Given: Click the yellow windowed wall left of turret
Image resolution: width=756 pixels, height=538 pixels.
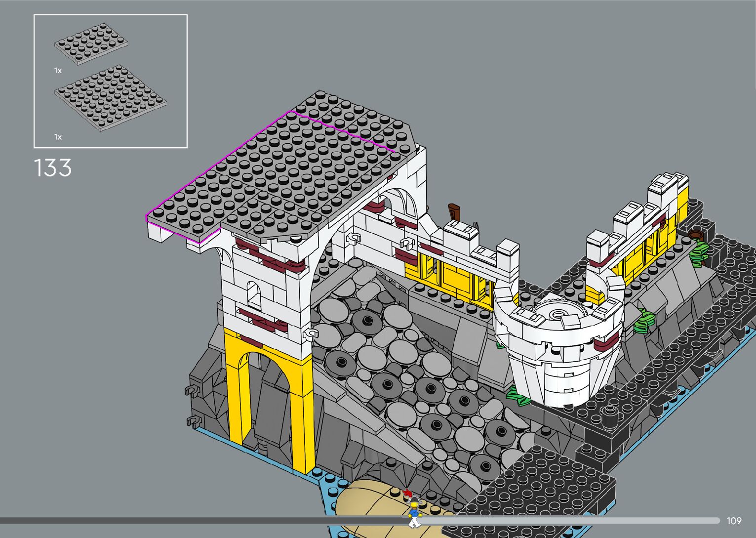Looking at the screenshot, I should click(449, 274).
